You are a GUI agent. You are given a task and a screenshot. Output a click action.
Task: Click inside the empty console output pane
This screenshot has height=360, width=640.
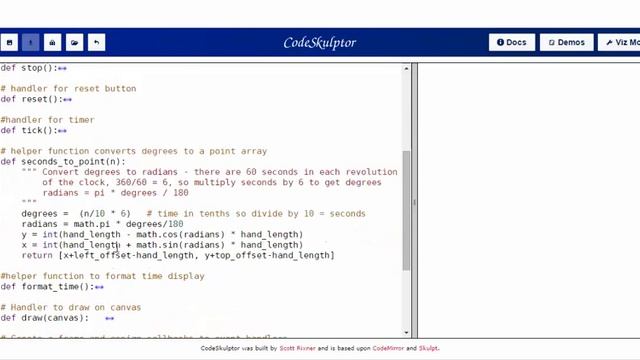pyautogui.click(x=529, y=200)
